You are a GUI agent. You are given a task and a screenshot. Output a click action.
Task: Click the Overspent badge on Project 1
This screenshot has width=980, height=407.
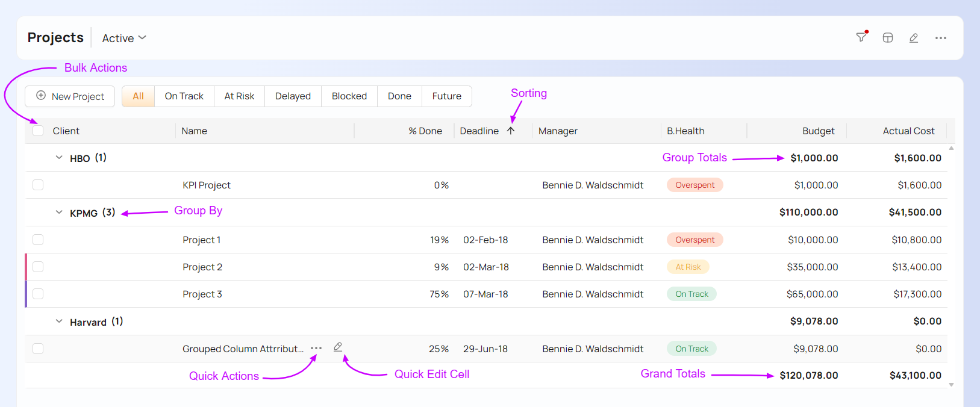pos(694,240)
